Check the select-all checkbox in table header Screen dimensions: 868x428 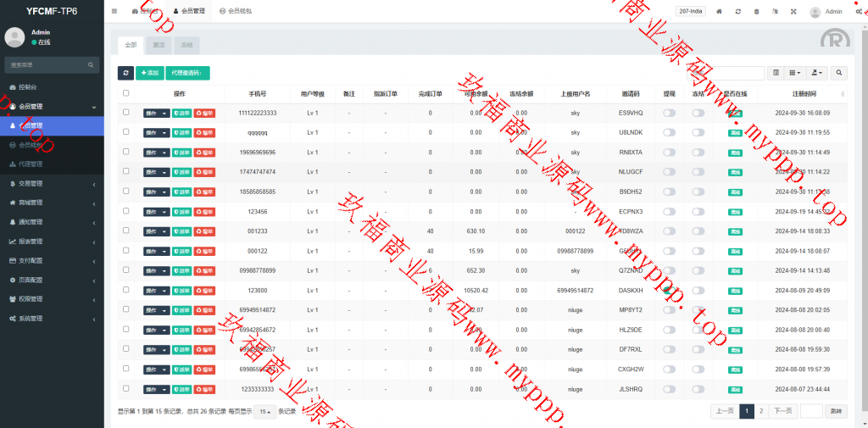[x=126, y=93]
